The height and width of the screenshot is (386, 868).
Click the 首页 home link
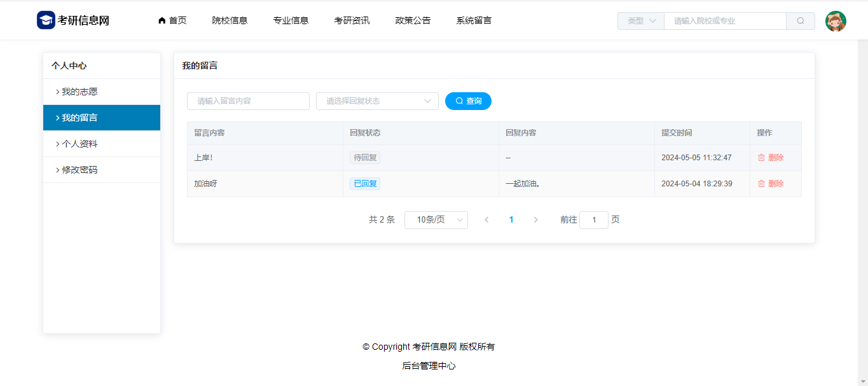pos(172,20)
